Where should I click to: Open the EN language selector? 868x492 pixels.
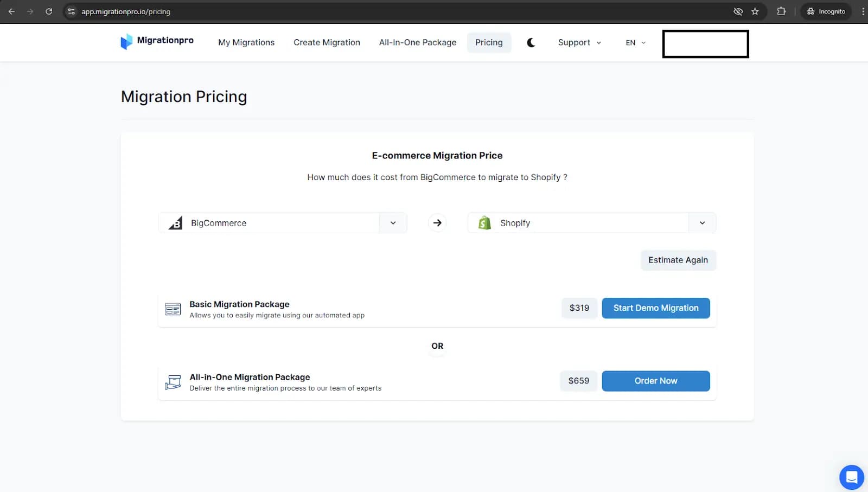pos(635,42)
